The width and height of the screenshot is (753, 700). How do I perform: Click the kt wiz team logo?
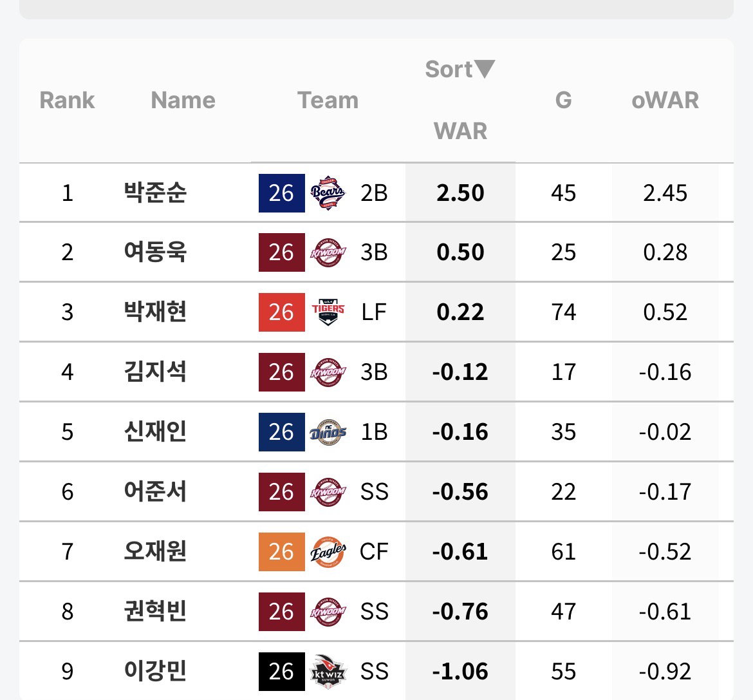pyautogui.click(x=328, y=672)
